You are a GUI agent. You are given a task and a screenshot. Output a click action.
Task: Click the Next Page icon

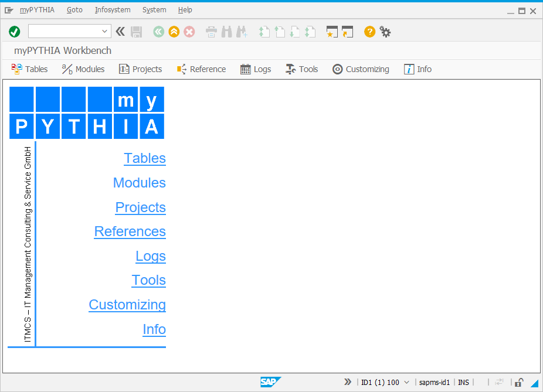(295, 32)
